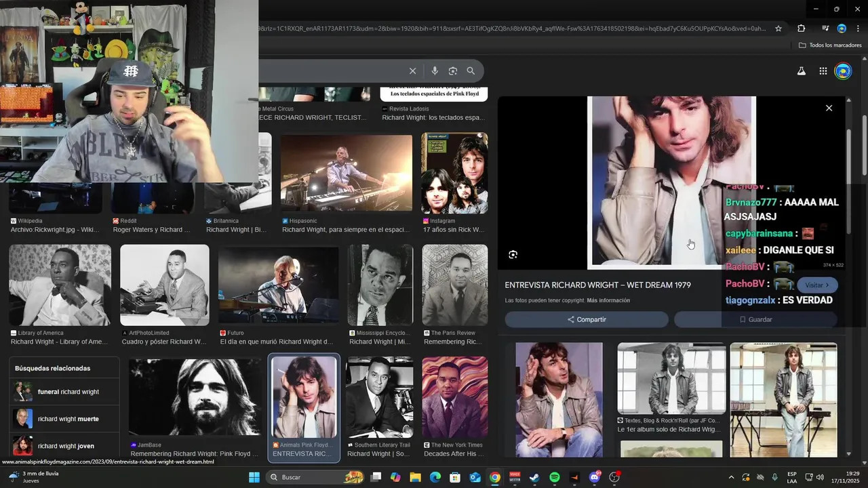This screenshot has width=868, height=488.
Task: Click the Visitar button
Action: pos(817,285)
